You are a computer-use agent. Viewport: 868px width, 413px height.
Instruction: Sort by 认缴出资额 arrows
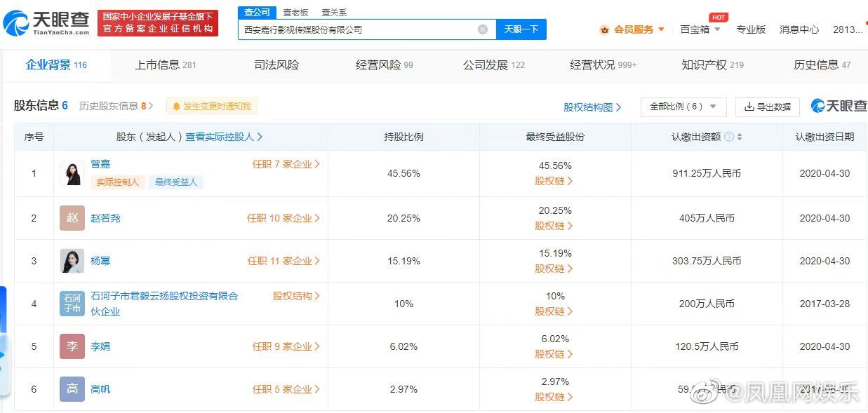(740, 137)
